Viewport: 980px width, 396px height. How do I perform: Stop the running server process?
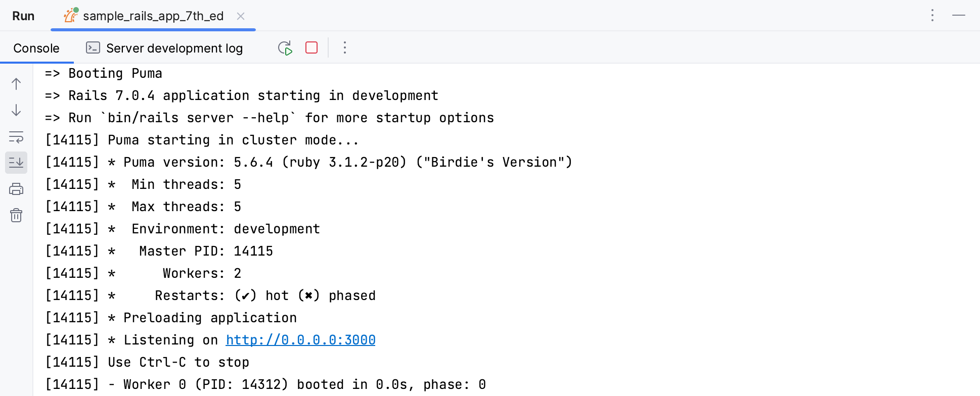pyautogui.click(x=311, y=48)
